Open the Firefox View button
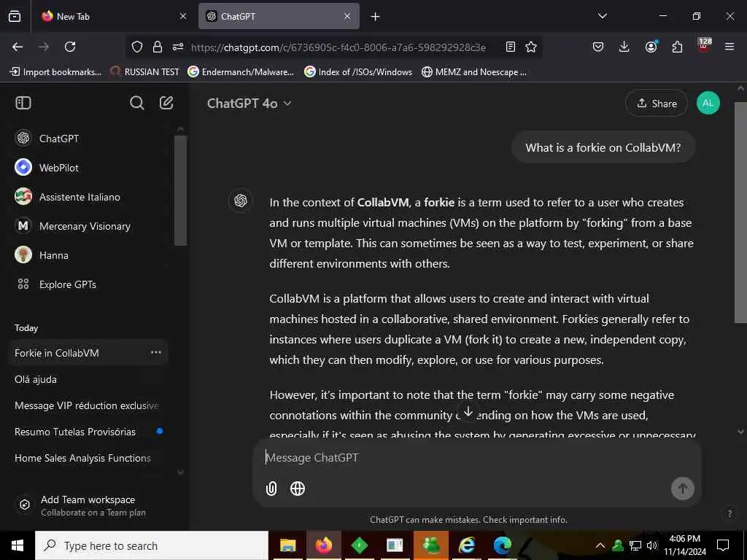Screen dimensions: 747x560 tap(15, 16)
